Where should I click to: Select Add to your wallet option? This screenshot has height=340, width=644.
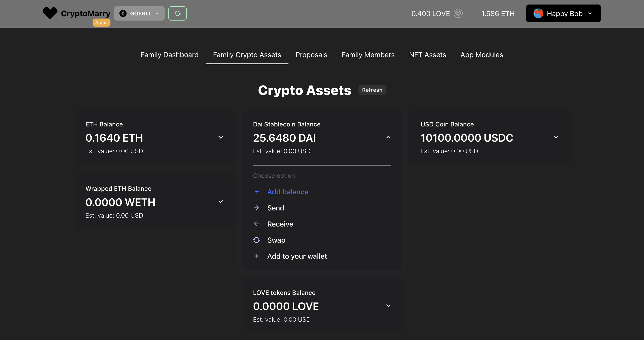click(x=297, y=256)
